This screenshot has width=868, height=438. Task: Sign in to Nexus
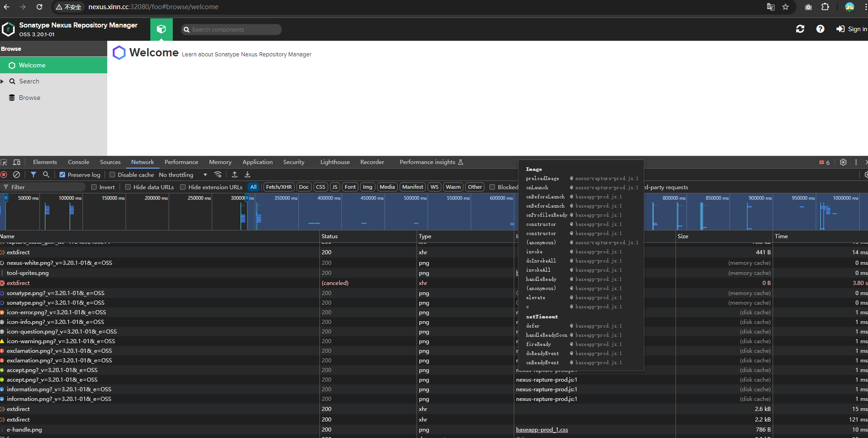852,29
